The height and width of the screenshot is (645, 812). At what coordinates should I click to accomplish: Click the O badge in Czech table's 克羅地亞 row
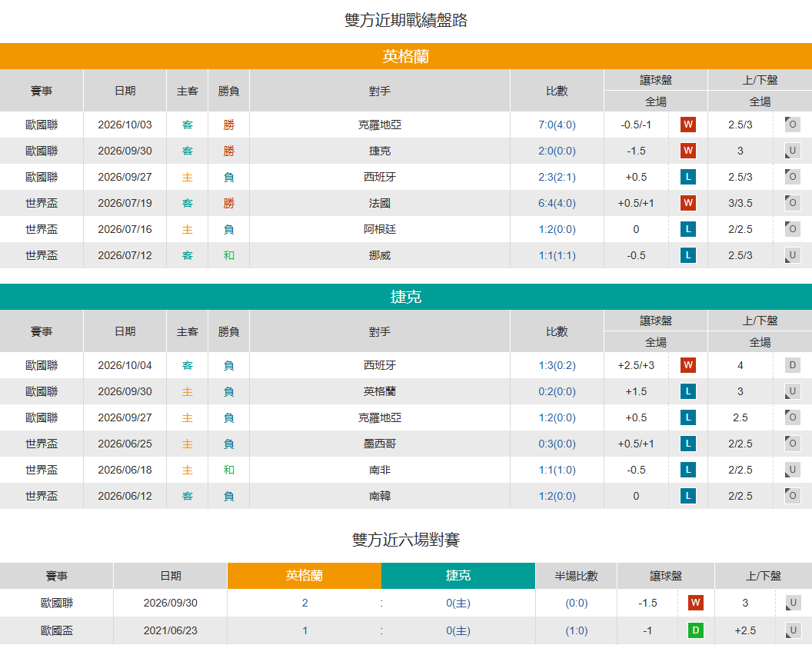(792, 417)
